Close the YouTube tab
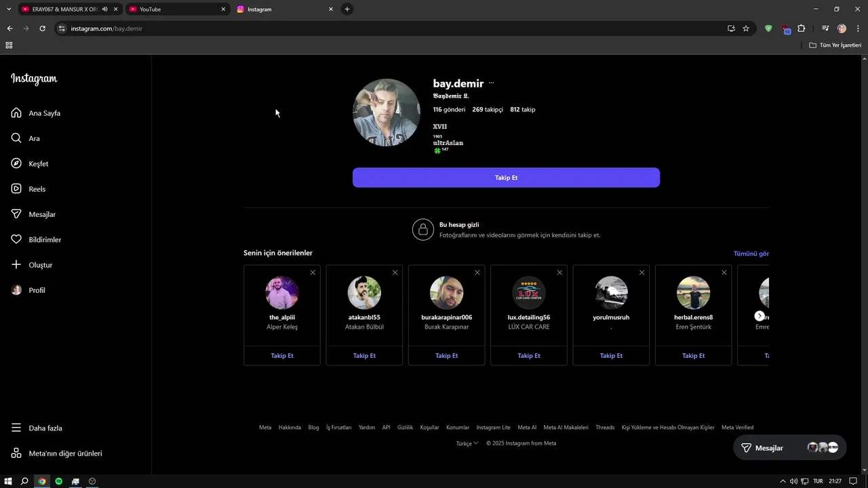The height and width of the screenshot is (488, 868). point(223,9)
